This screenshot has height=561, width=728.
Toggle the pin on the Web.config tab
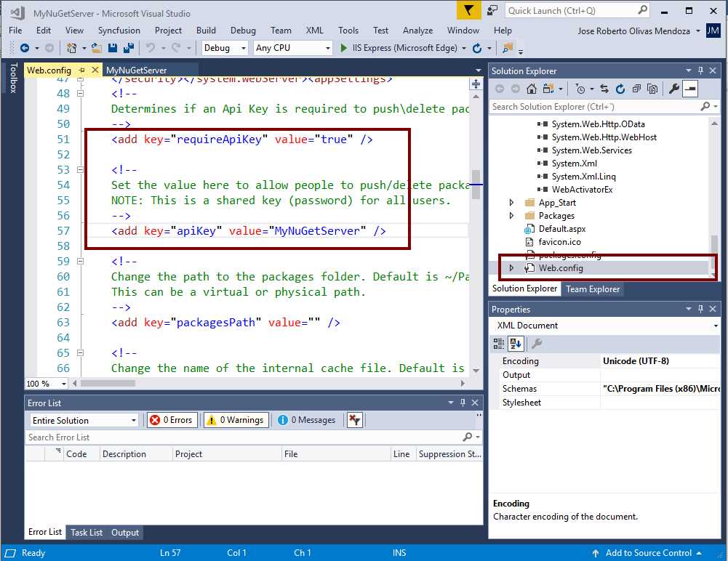(x=82, y=70)
